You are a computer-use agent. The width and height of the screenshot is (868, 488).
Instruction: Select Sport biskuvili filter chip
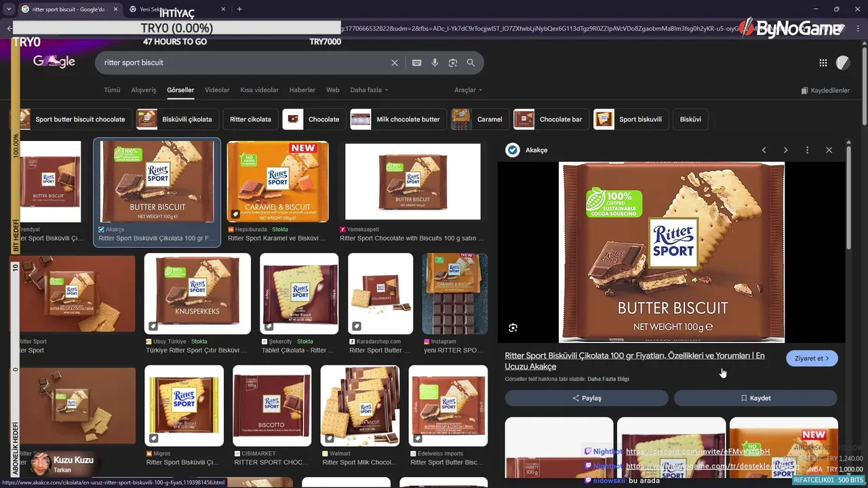631,119
